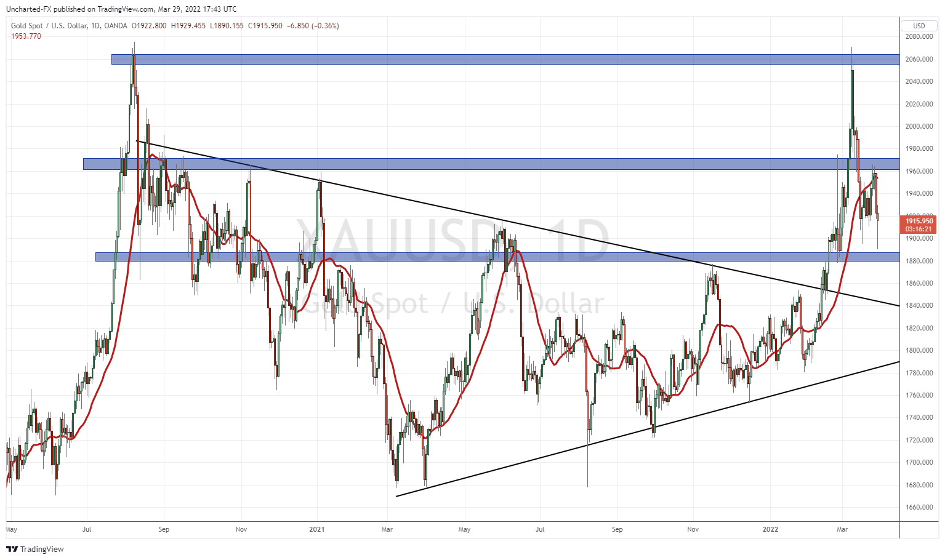The width and height of the screenshot is (945, 560).
Task: Click the 1760.000 price axis label
Action: (919, 395)
